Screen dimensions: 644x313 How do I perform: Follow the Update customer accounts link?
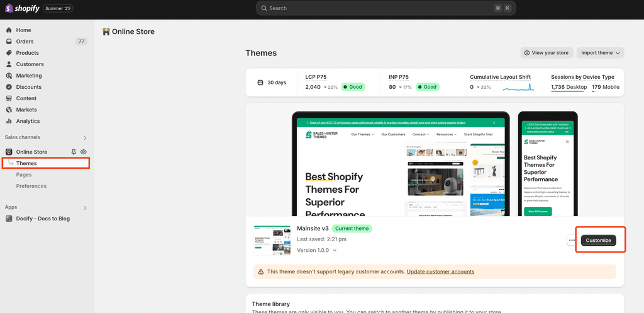[x=440, y=272]
